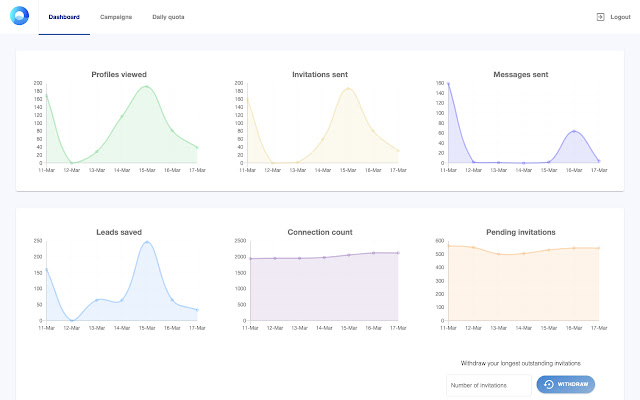Click the 13-Mar data point in Pending invitations
Viewport: 640px width, 400px height.
click(498, 254)
